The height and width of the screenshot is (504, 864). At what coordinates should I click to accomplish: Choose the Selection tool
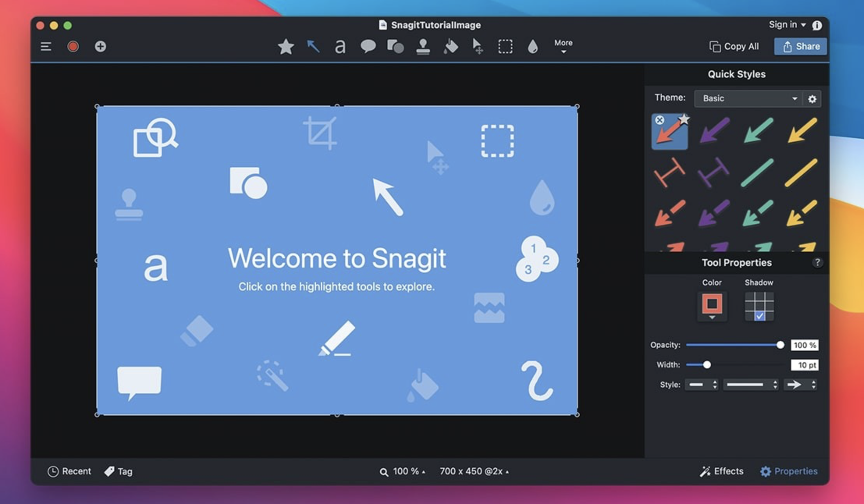[505, 46]
